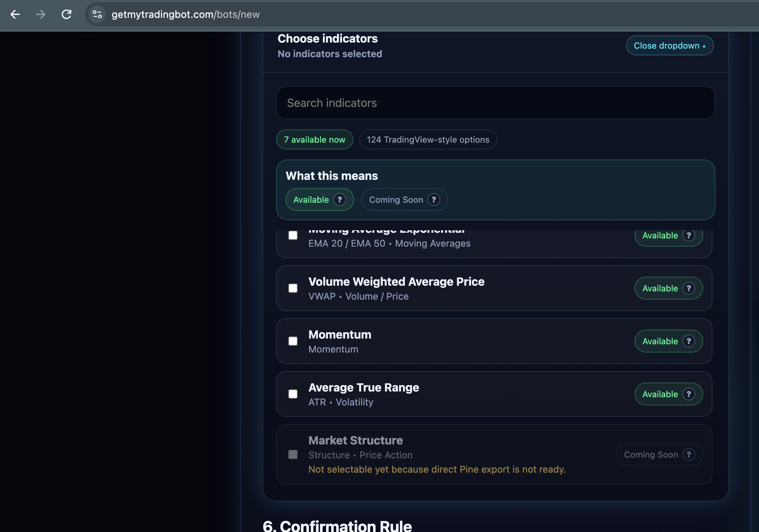Click the Volume Weighted Average Price title

[x=396, y=282]
